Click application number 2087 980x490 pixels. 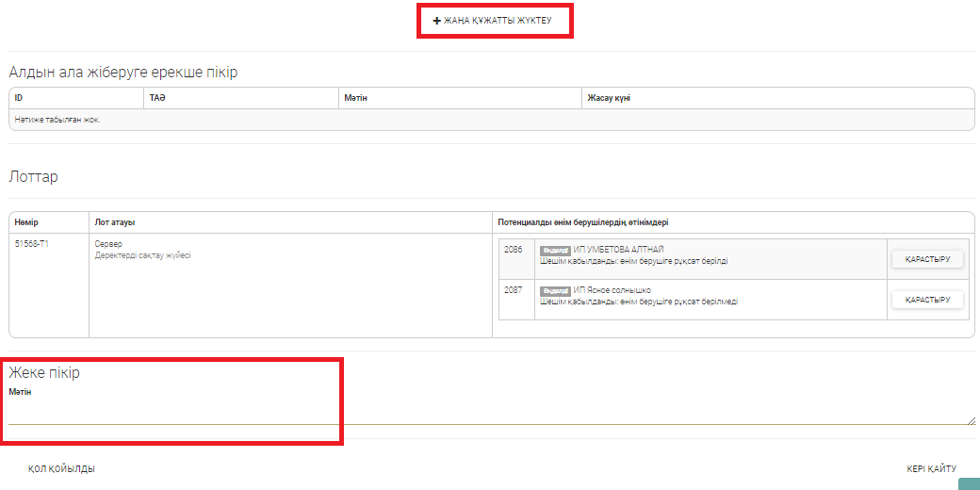pos(513,290)
